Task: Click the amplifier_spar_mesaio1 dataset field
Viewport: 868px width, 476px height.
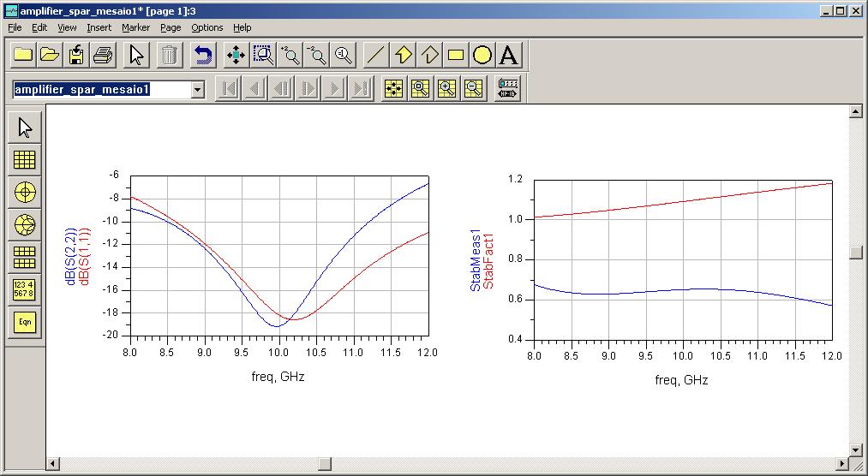Action: tap(102, 90)
